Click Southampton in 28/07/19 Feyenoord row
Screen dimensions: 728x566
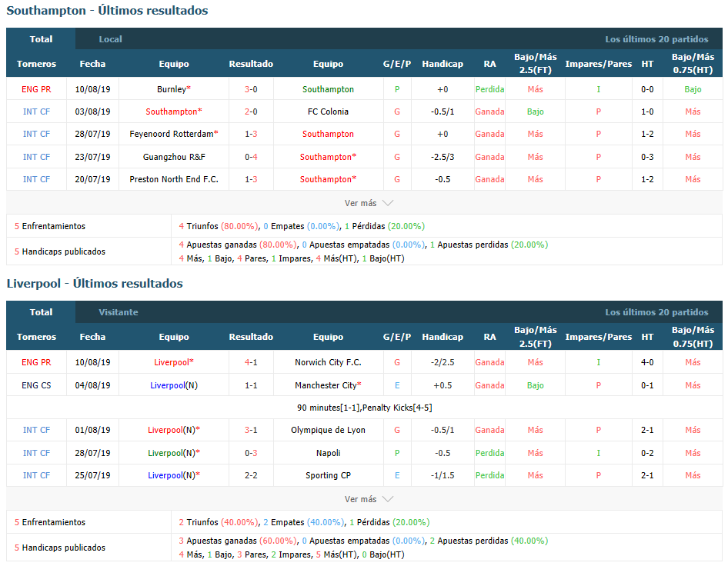tap(328, 134)
